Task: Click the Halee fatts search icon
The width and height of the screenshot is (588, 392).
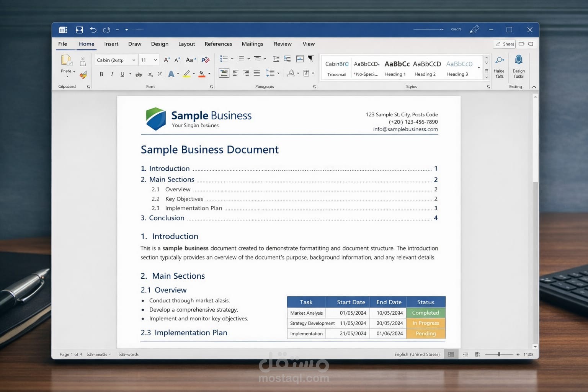Action: (499, 60)
